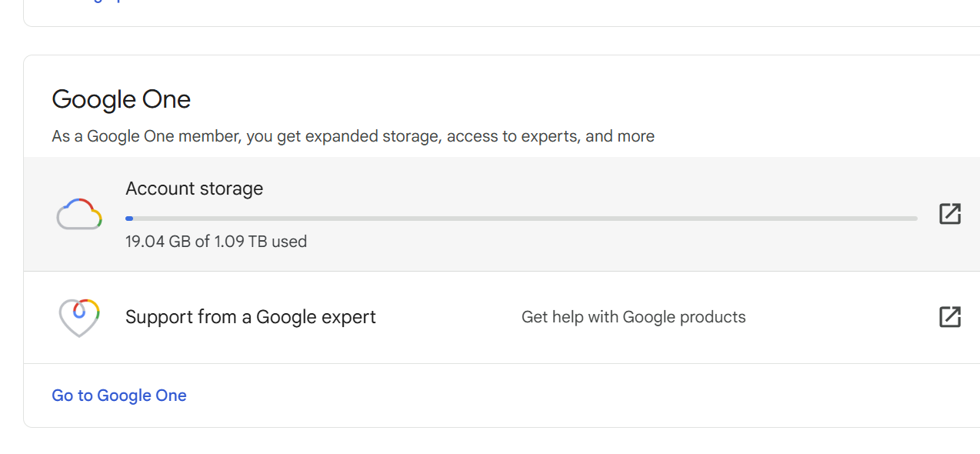
Task: Click the Google One heart-shaped support icon
Action: [x=79, y=317]
